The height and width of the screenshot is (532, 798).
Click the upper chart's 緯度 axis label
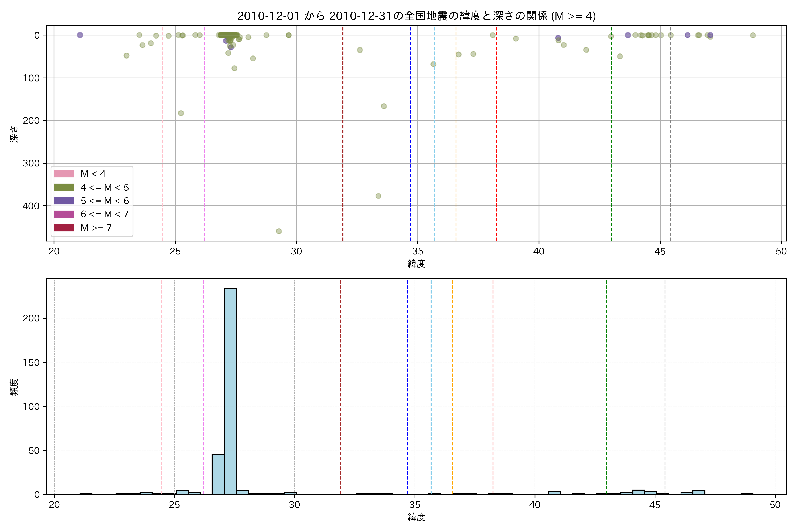click(x=416, y=264)
